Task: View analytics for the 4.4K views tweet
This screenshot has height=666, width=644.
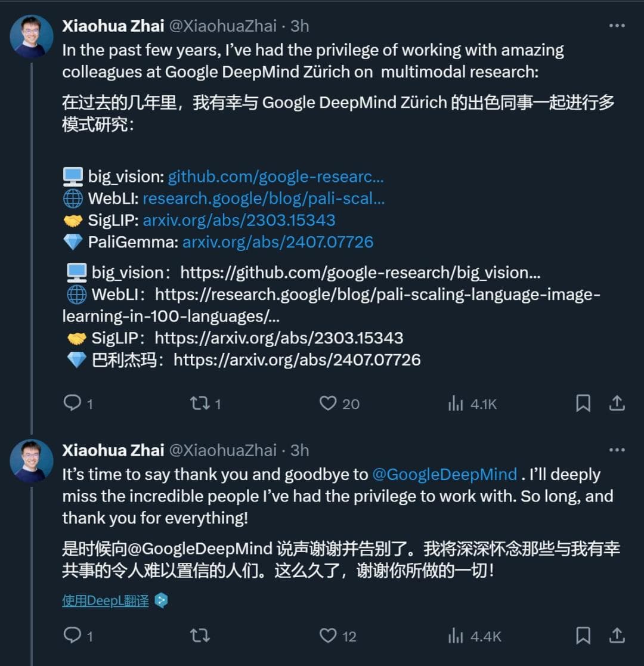Action: (456, 636)
